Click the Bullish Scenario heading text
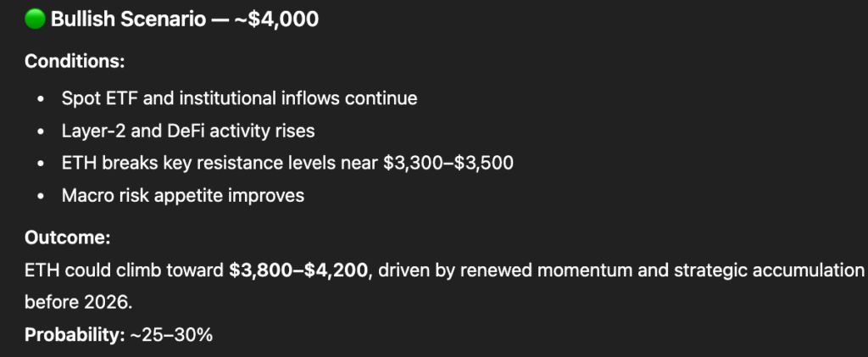Screen dimensions: 868x357 pyautogui.click(x=128, y=20)
